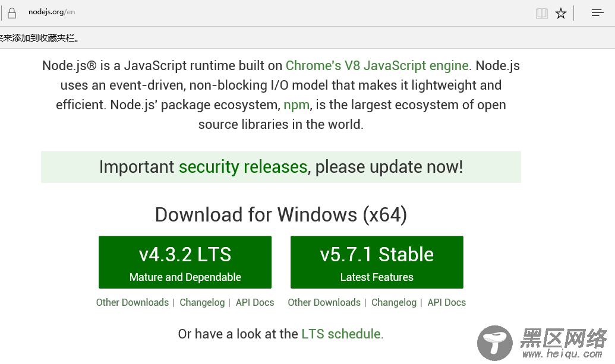Image resolution: width=615 pixels, height=364 pixels.
Task: Open the Hub menu lines icon
Action: (x=597, y=13)
